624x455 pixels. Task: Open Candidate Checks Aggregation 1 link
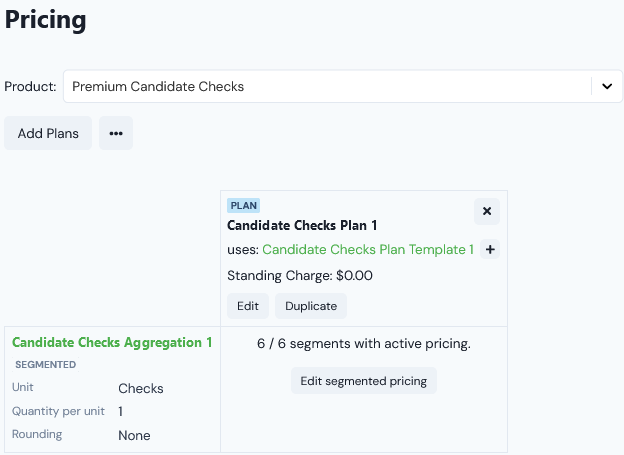[x=112, y=342]
